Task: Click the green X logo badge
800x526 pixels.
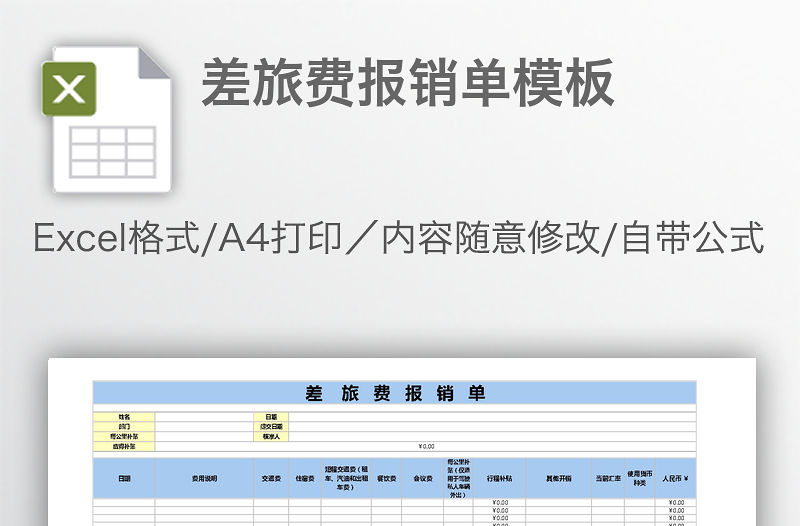Action: pos(69,89)
